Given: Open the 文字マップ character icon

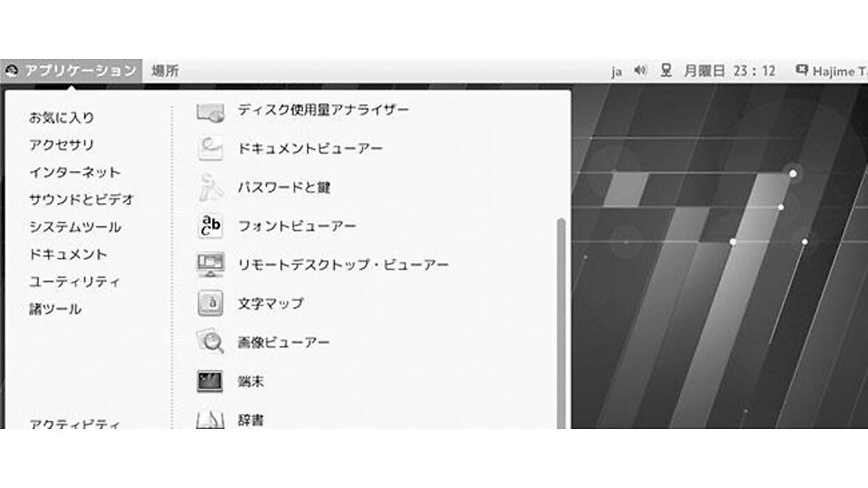Looking at the screenshot, I should pos(210,304).
